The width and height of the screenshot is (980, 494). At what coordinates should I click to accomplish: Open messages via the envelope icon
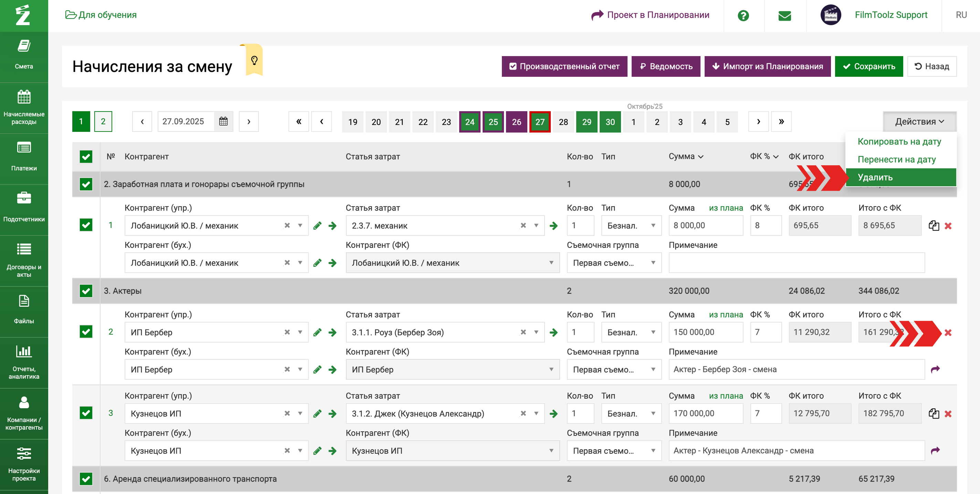point(784,15)
